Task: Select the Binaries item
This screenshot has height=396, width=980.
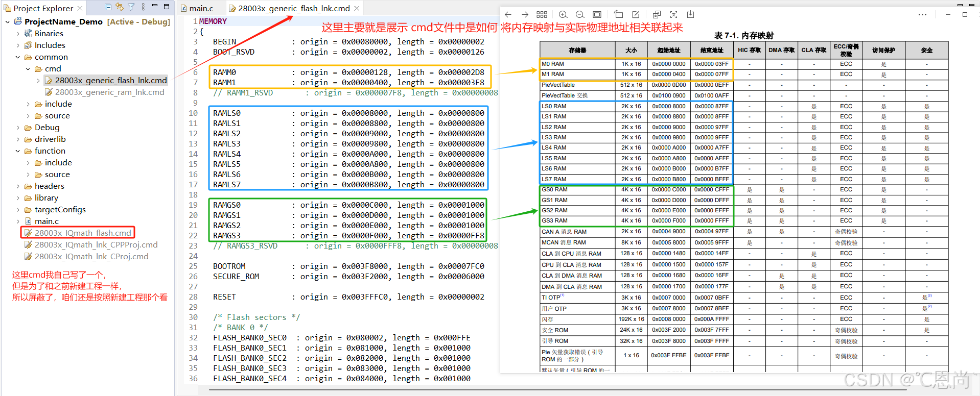Action: [x=49, y=34]
